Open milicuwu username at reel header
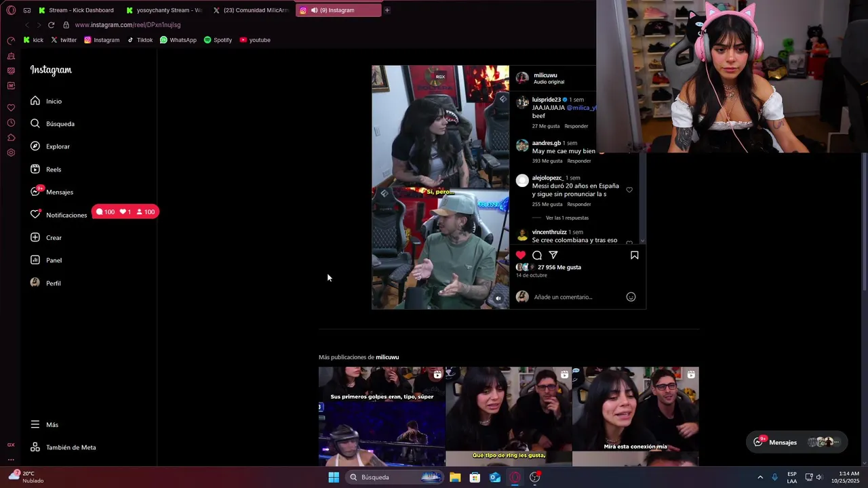 (545, 75)
